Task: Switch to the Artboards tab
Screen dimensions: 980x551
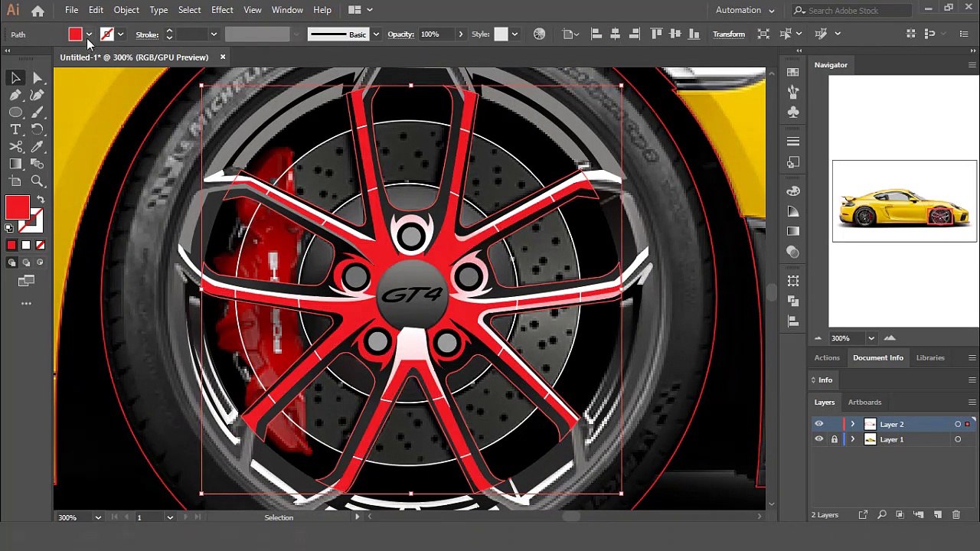Action: tap(864, 402)
